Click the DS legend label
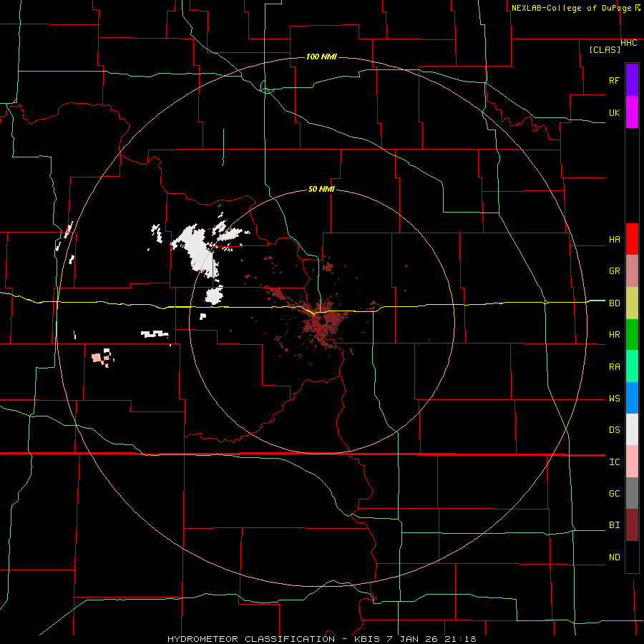 (615, 430)
